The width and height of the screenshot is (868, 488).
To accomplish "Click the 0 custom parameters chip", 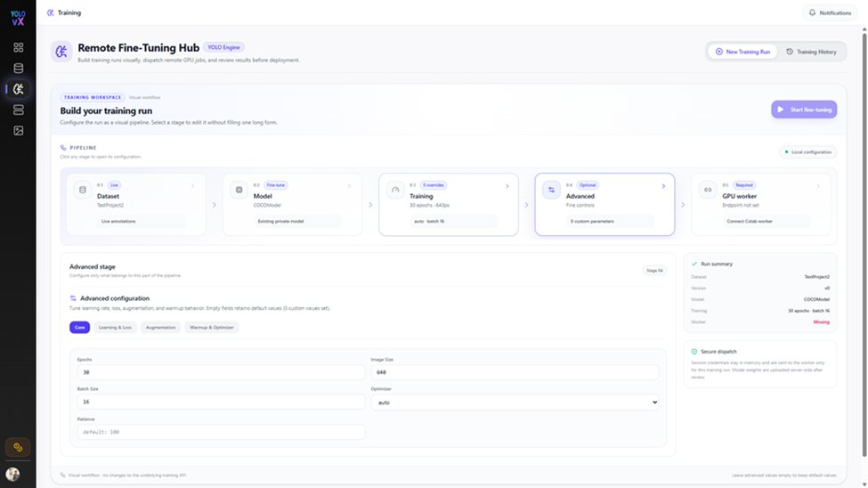I will (610, 221).
